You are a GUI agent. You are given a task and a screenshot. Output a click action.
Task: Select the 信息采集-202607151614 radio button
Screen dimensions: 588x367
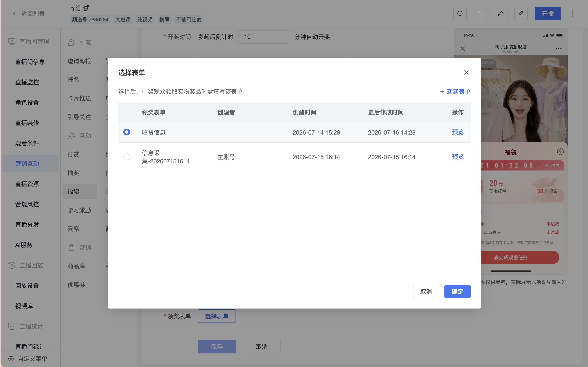click(127, 157)
